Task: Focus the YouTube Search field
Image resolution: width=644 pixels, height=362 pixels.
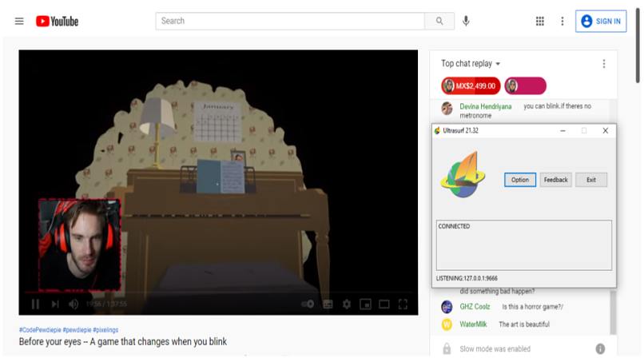Action: [290, 21]
